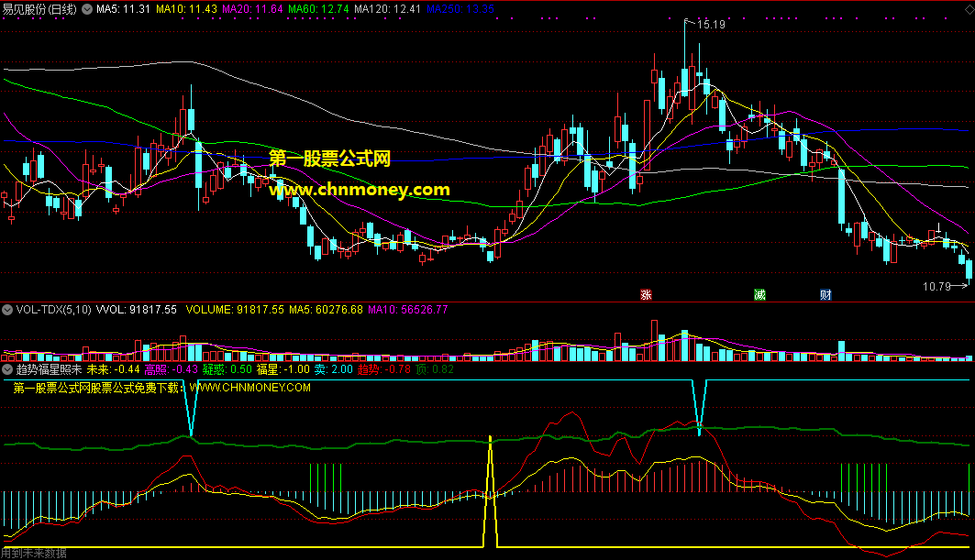Click the VVOL: 91817.55 value
This screenshot has width=975, height=560.
coord(136,310)
